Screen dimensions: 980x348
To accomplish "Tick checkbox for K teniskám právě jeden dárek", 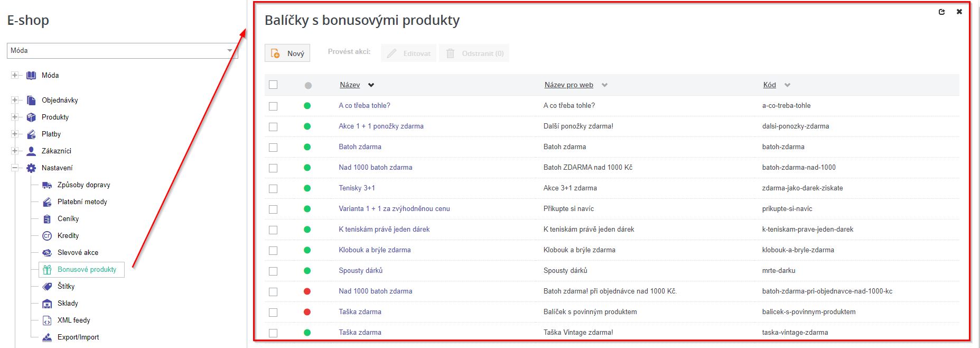I will [x=273, y=230].
